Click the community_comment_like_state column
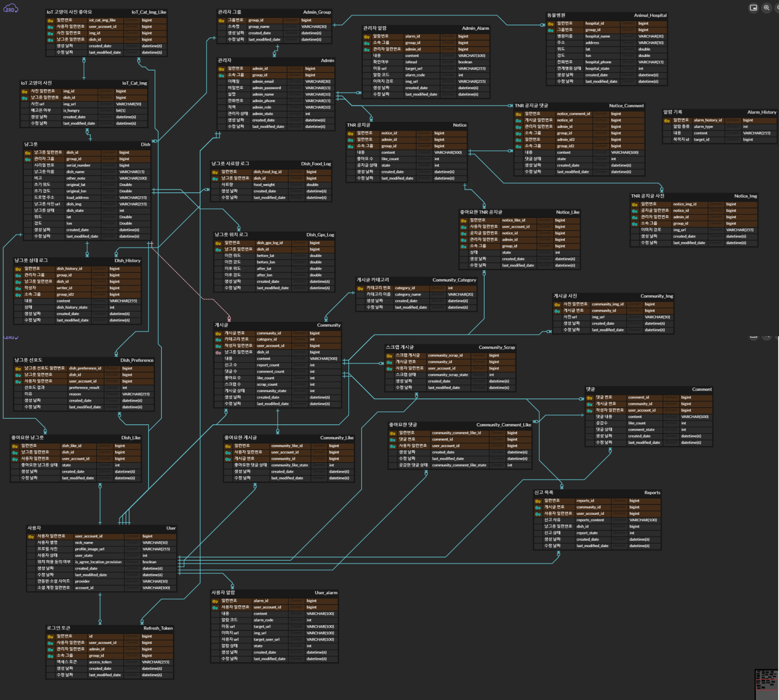The image size is (779, 700). pyautogui.click(x=459, y=465)
